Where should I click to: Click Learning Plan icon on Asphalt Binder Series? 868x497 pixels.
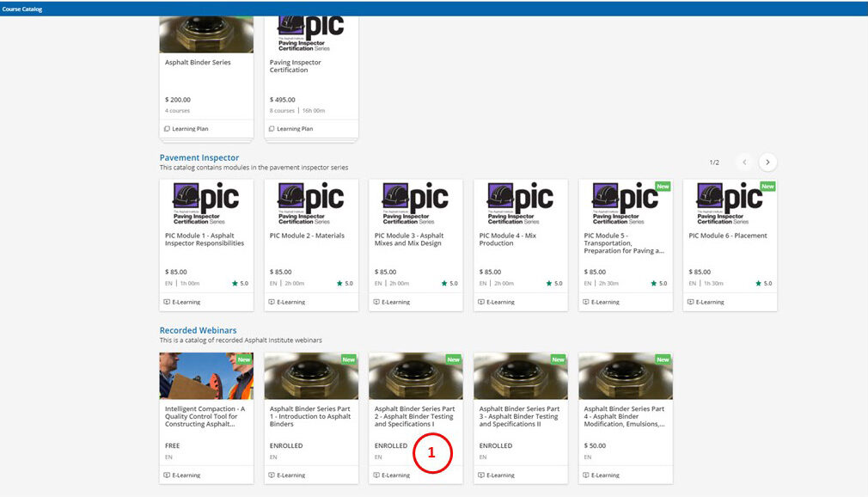(167, 129)
